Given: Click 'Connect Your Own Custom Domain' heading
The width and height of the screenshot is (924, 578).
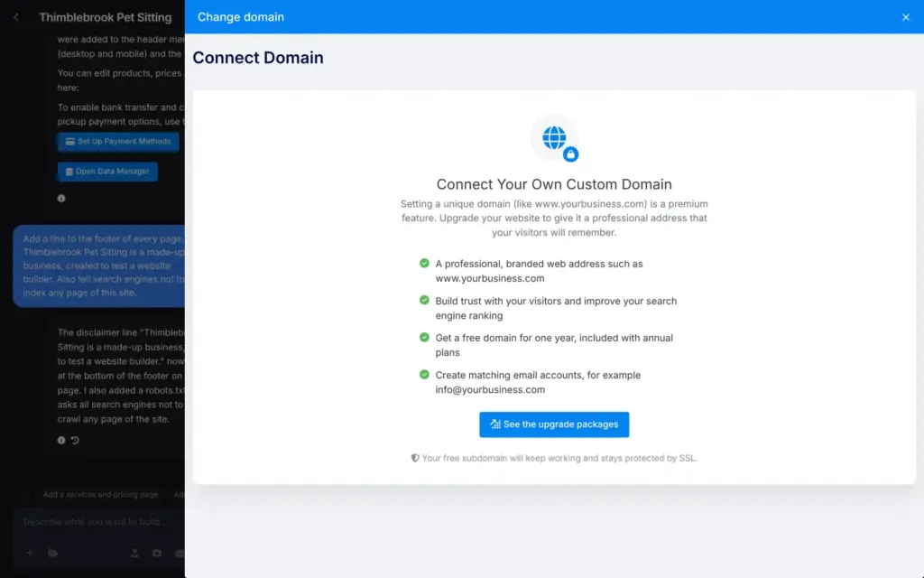Looking at the screenshot, I should [554, 184].
